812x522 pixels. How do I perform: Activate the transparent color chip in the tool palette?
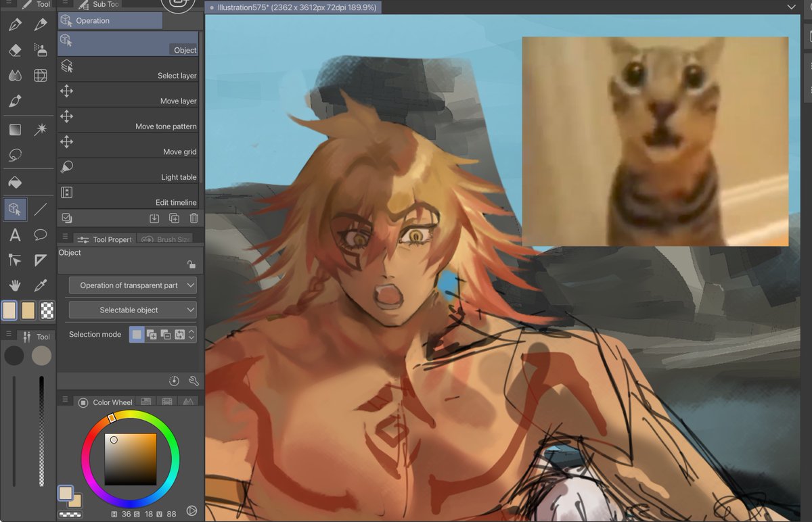click(46, 310)
